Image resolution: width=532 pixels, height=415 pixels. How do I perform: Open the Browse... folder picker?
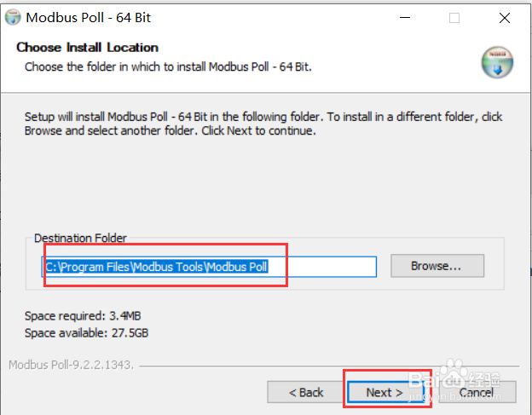(x=437, y=266)
